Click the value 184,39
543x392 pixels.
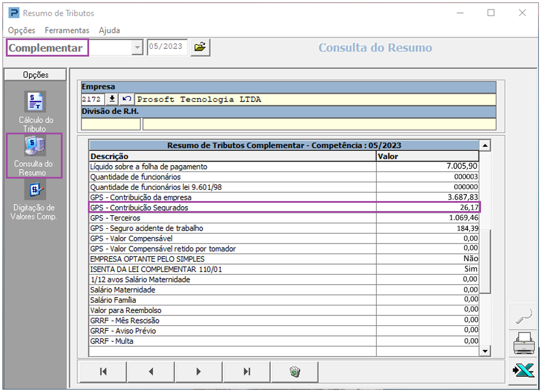pyautogui.click(x=467, y=228)
